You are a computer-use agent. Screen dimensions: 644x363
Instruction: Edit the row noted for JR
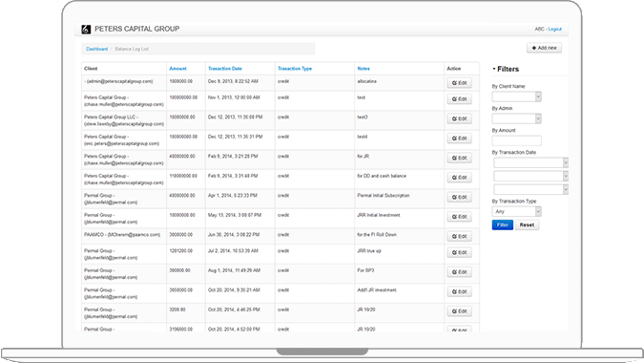point(459,158)
